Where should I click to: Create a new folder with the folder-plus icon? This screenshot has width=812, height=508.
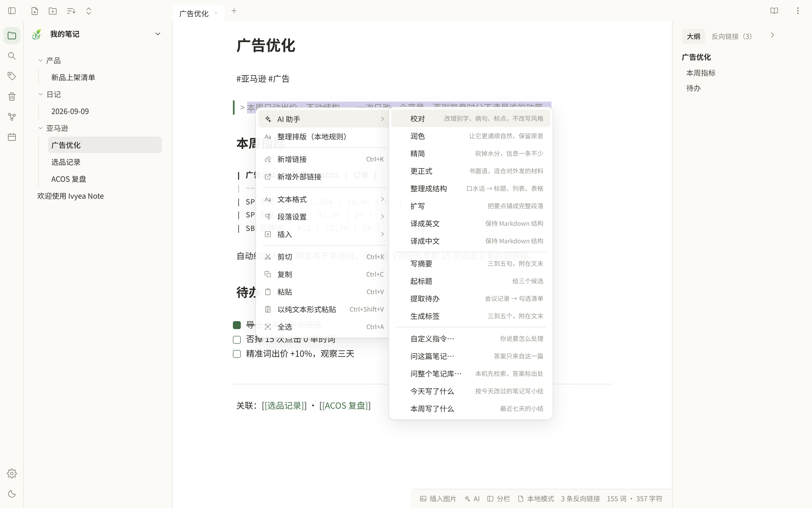click(x=53, y=11)
